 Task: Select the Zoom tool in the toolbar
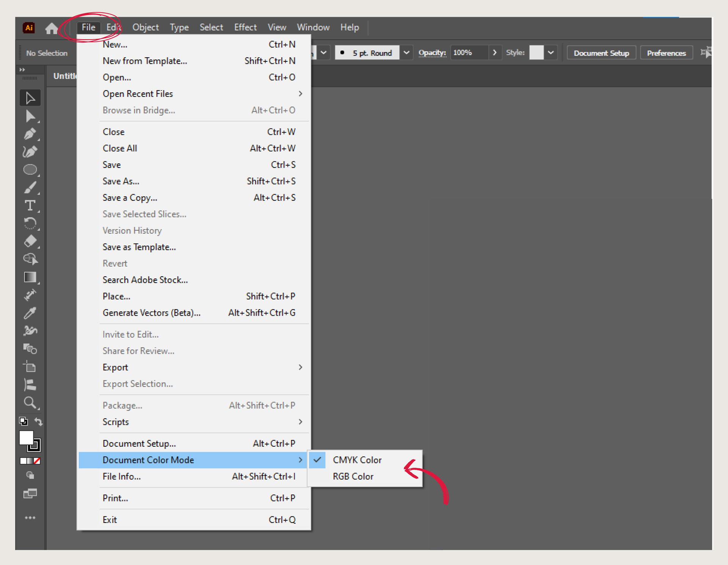tap(30, 403)
